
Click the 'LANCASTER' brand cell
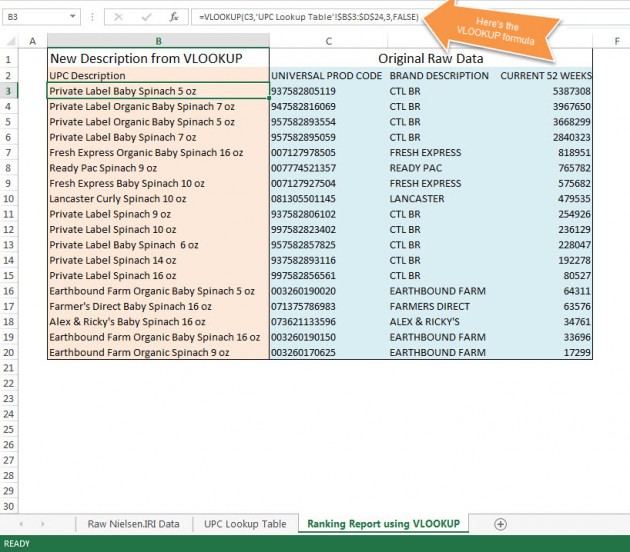point(417,199)
